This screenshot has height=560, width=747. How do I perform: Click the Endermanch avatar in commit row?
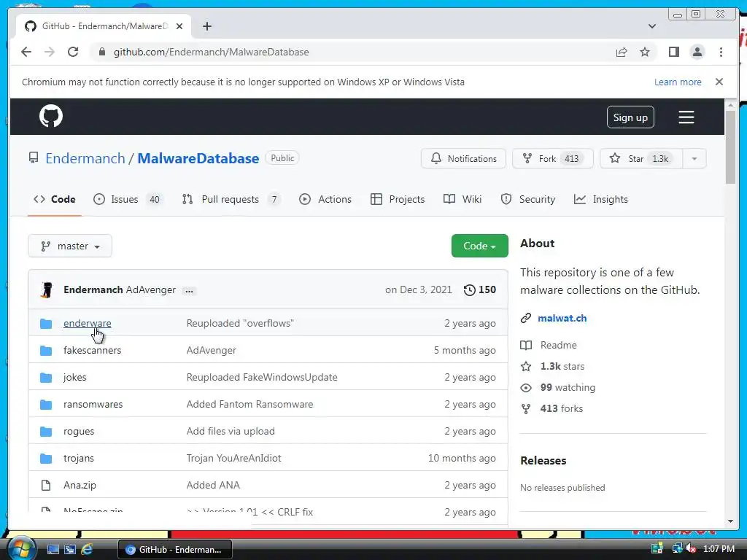click(x=47, y=289)
